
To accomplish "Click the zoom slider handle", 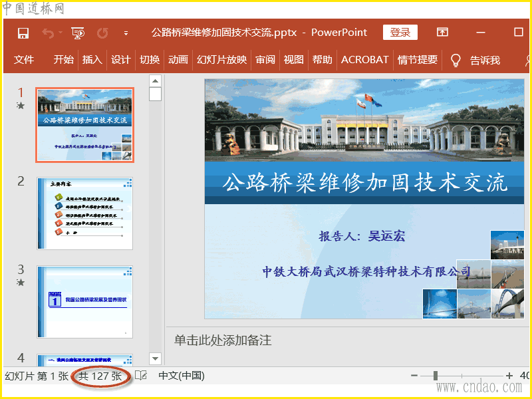I will coord(436,375).
